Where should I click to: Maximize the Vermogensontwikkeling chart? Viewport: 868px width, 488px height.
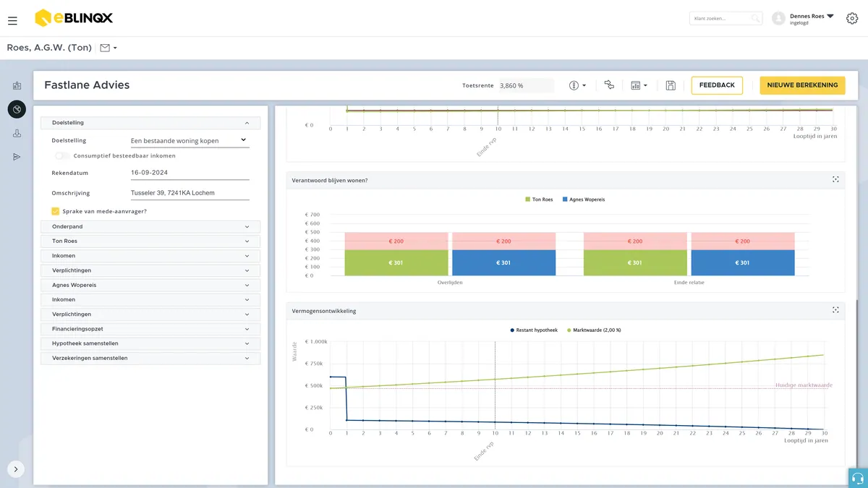835,310
